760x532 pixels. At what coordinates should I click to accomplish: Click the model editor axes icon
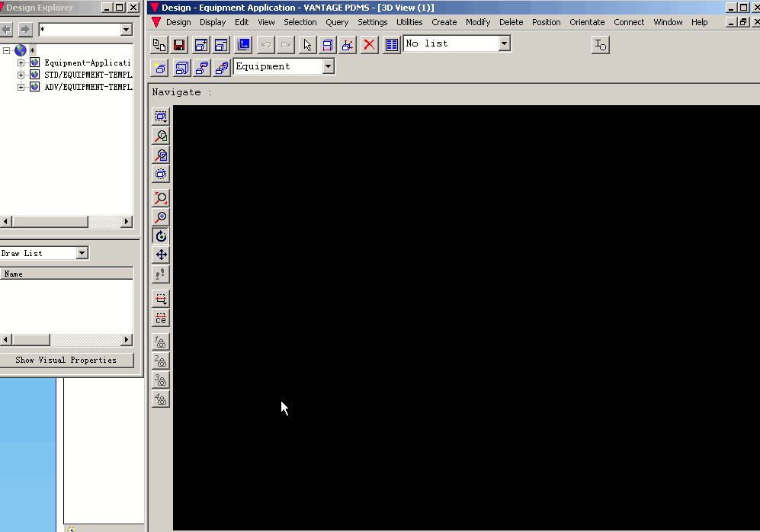[x=348, y=45]
